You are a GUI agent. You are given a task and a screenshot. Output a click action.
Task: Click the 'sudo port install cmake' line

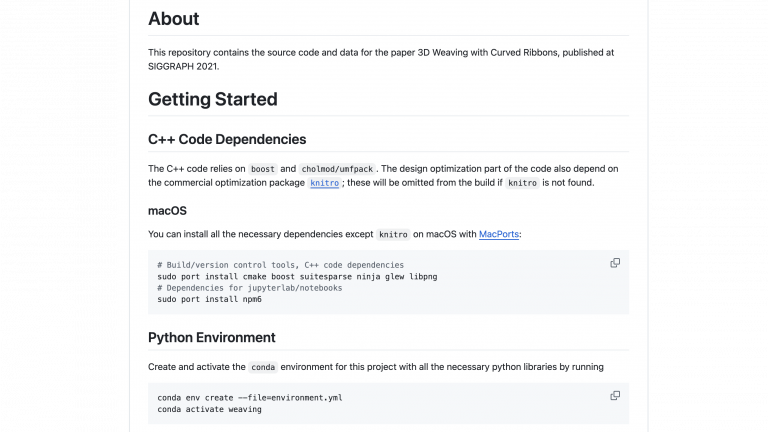tap(297, 276)
